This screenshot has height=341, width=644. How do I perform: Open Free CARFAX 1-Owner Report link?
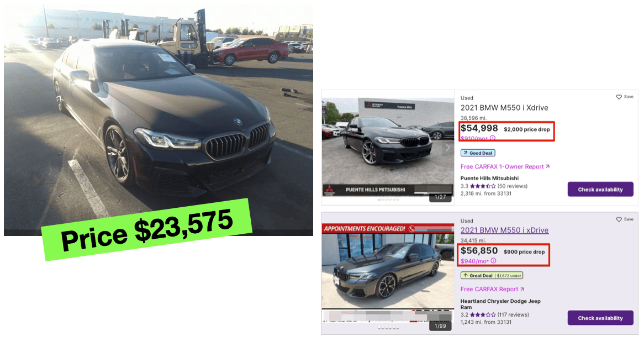tap(505, 166)
